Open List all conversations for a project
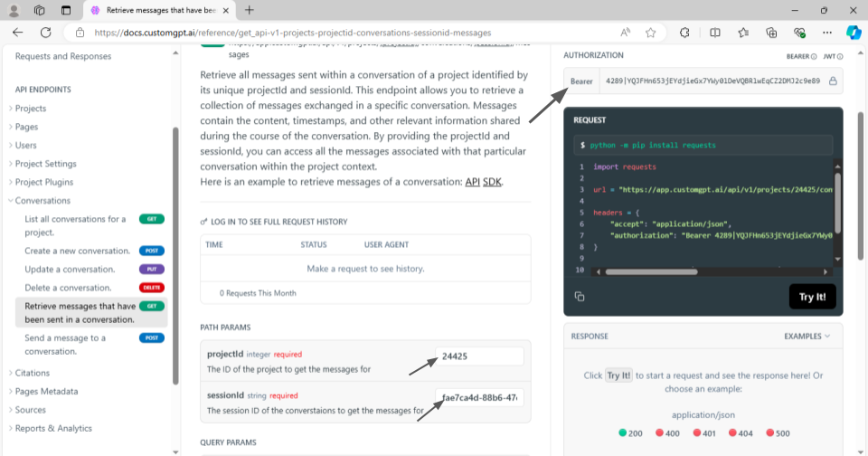 point(93,225)
